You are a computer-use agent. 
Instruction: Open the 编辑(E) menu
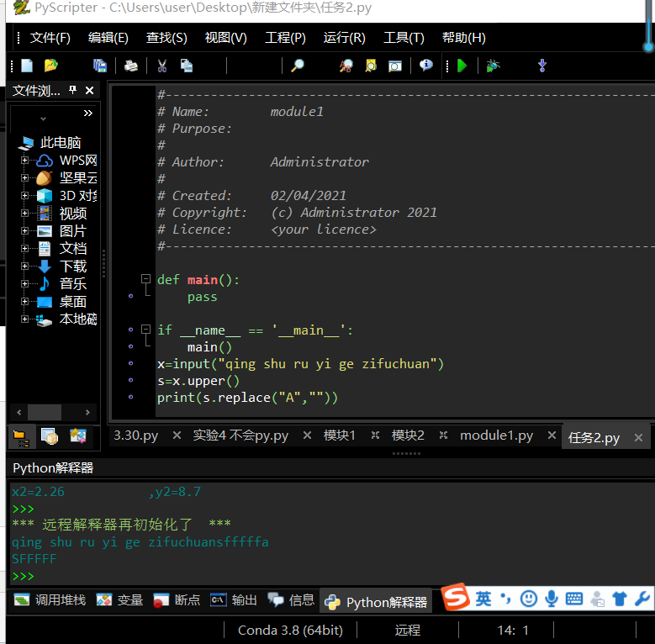(108, 38)
